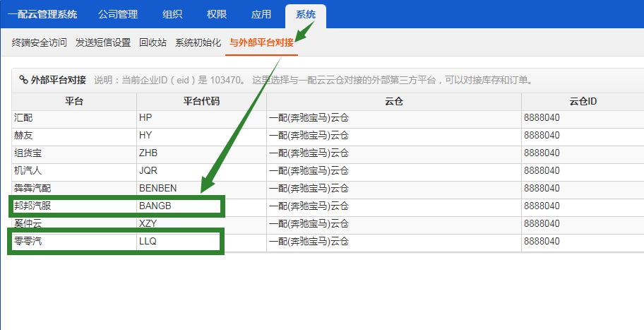Select the 与外部平台对接 tab
The width and height of the screenshot is (644, 330).
261,42
